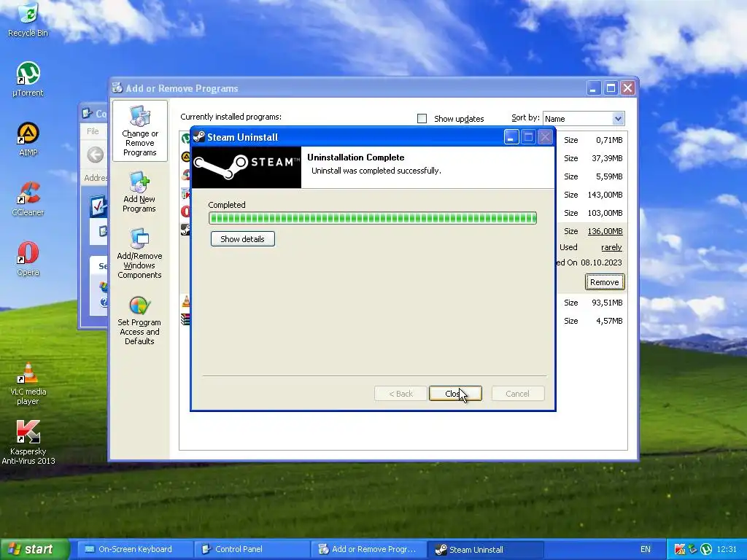This screenshot has height=560, width=747.
Task: Enable the Show updates checkbox
Action: [x=422, y=119]
